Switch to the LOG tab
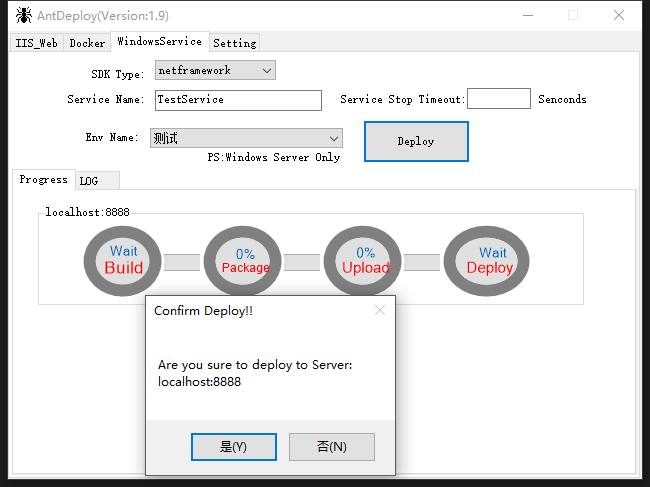The image size is (650, 487). point(97,181)
